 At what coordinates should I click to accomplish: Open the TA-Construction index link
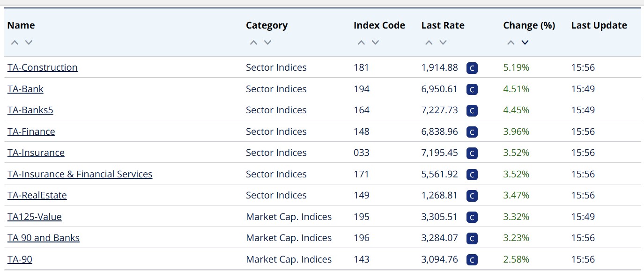43,67
